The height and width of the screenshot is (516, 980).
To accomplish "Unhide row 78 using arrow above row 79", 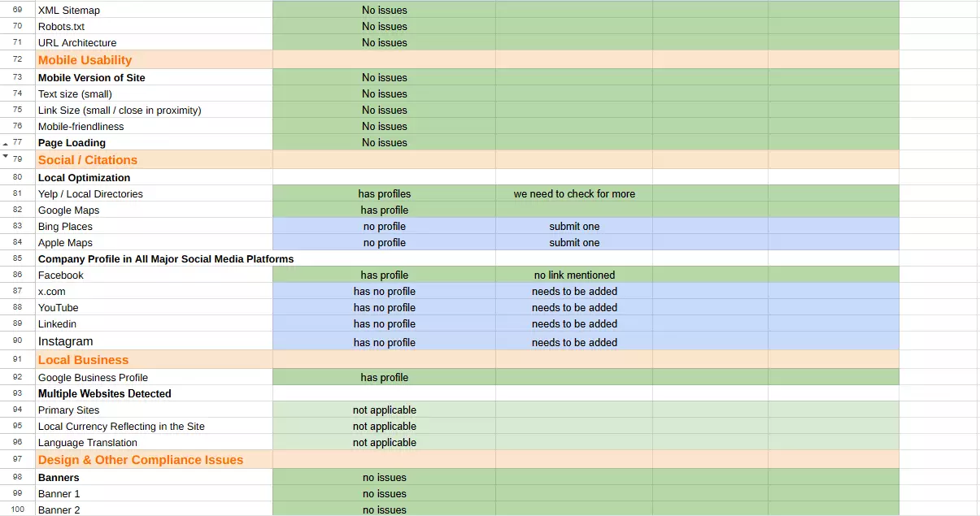I will (x=6, y=155).
